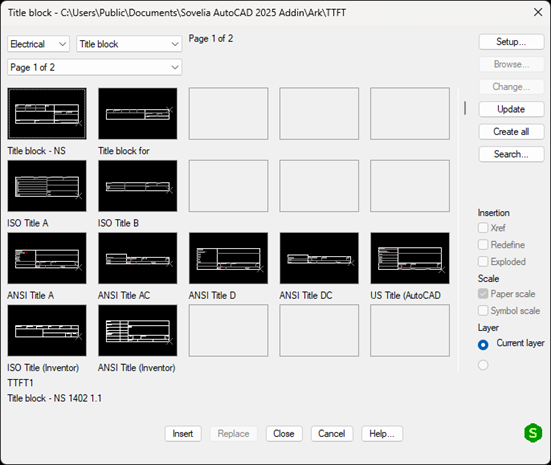Click the ISO Title A label text

27,223
